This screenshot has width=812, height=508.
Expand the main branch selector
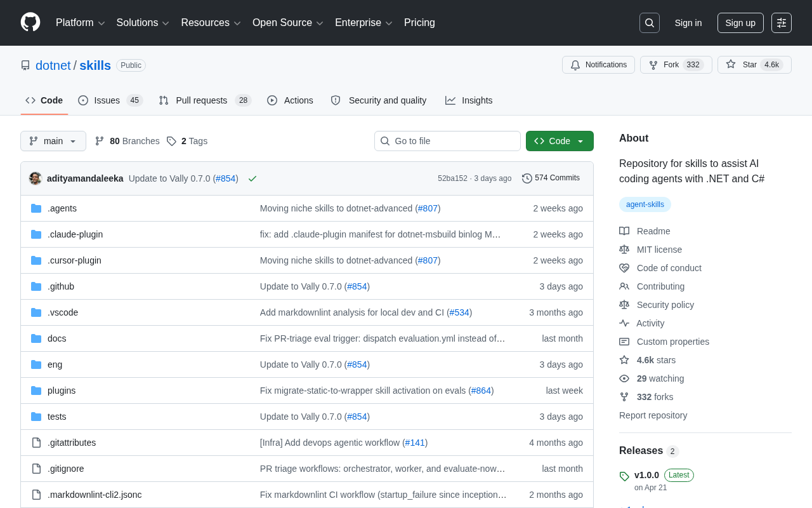tap(53, 141)
